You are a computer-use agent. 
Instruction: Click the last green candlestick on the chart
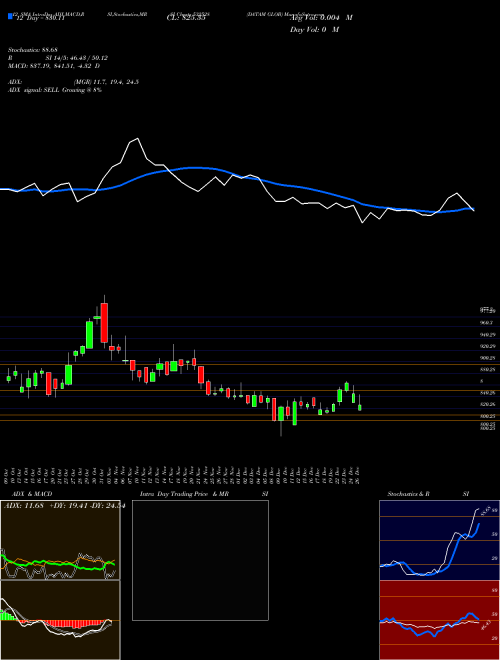coord(360,407)
